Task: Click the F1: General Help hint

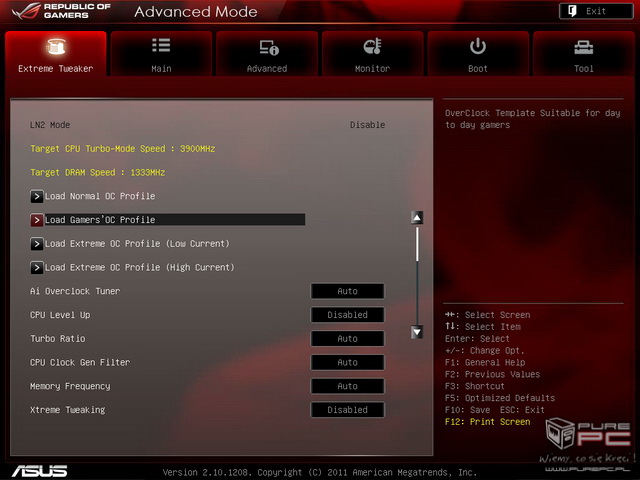Action: (485, 362)
